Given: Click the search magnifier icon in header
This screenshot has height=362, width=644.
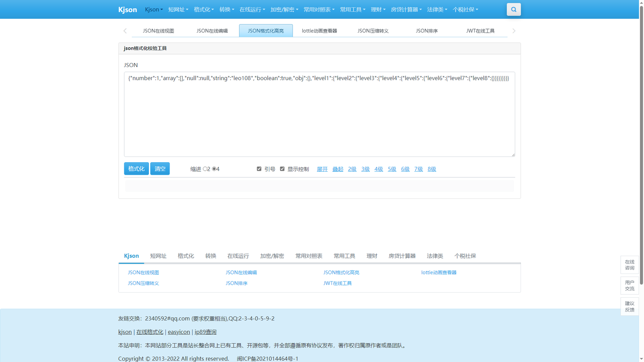Looking at the screenshot, I should pyautogui.click(x=513, y=9).
